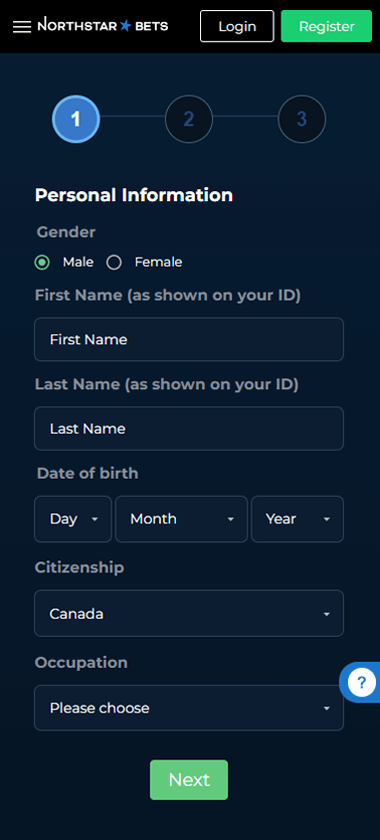Click the Northstar Bets logo

tap(102, 25)
